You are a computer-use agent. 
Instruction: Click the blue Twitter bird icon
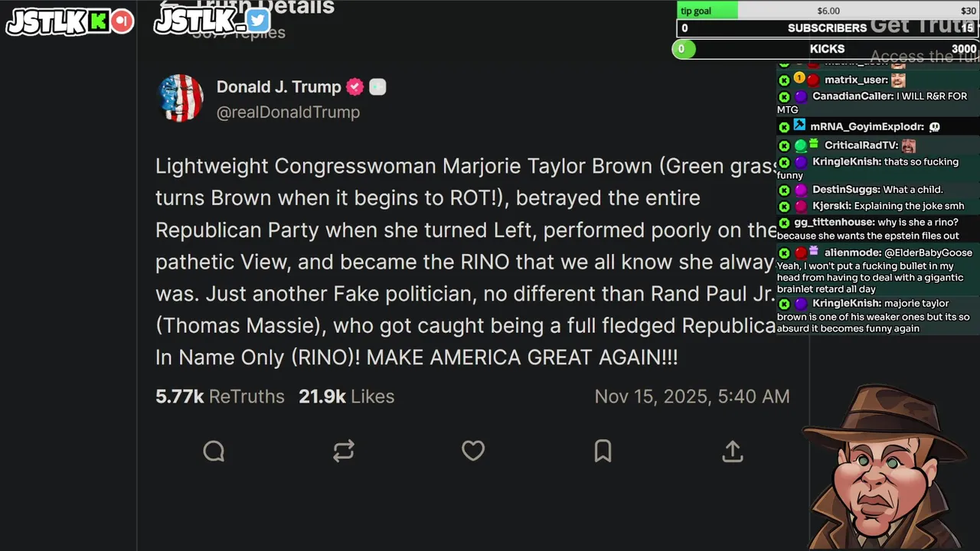pyautogui.click(x=257, y=21)
